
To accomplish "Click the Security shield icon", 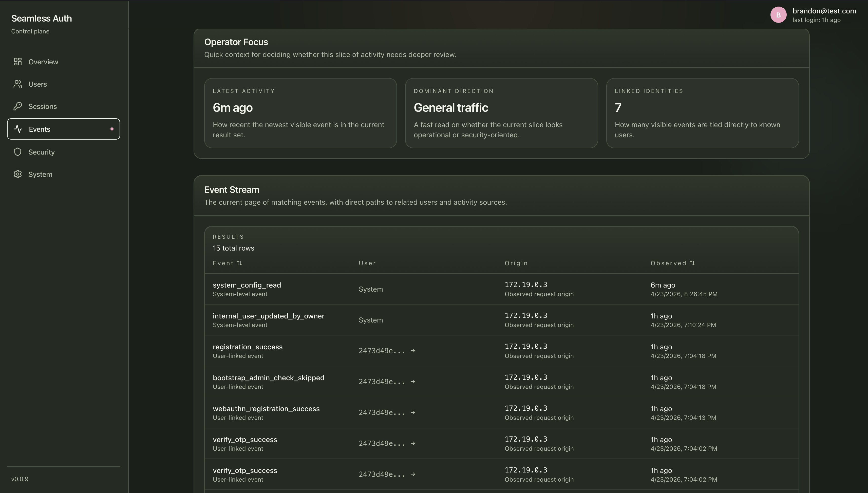I will point(17,152).
